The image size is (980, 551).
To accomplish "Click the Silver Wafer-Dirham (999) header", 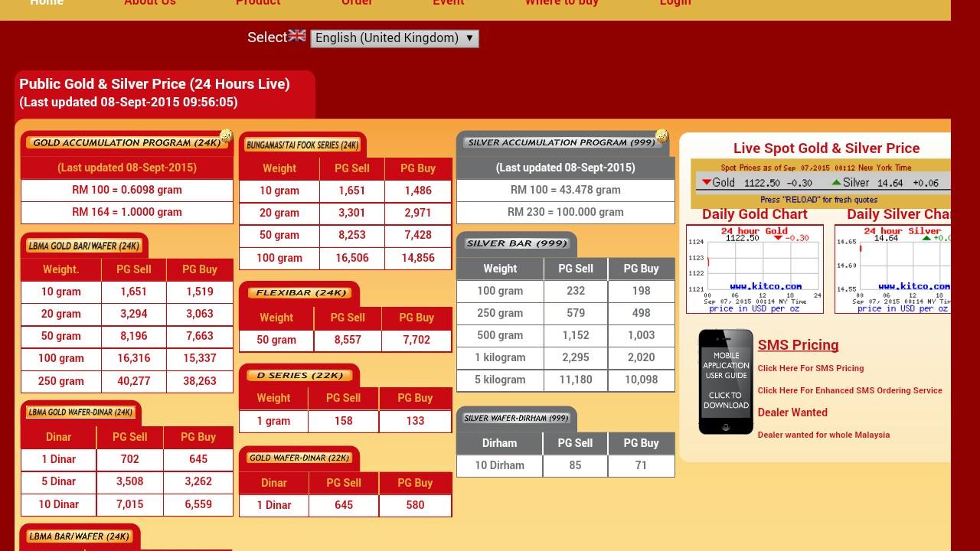I will pyautogui.click(x=516, y=418).
